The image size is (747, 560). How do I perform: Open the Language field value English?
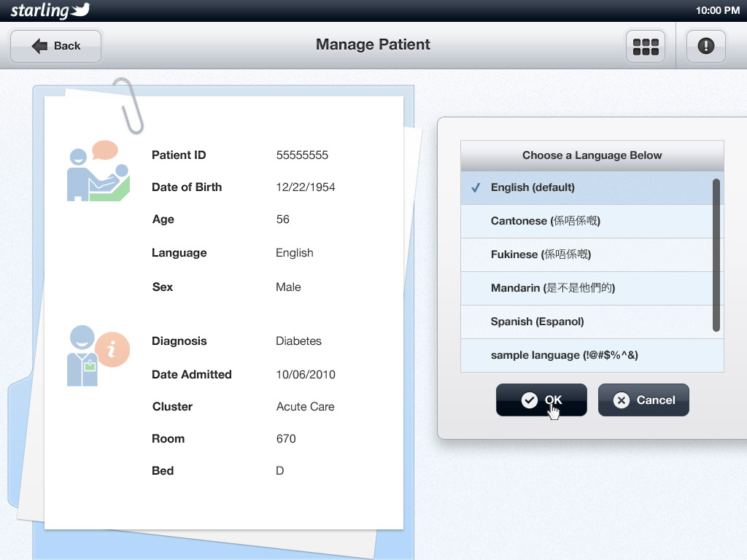pos(295,253)
